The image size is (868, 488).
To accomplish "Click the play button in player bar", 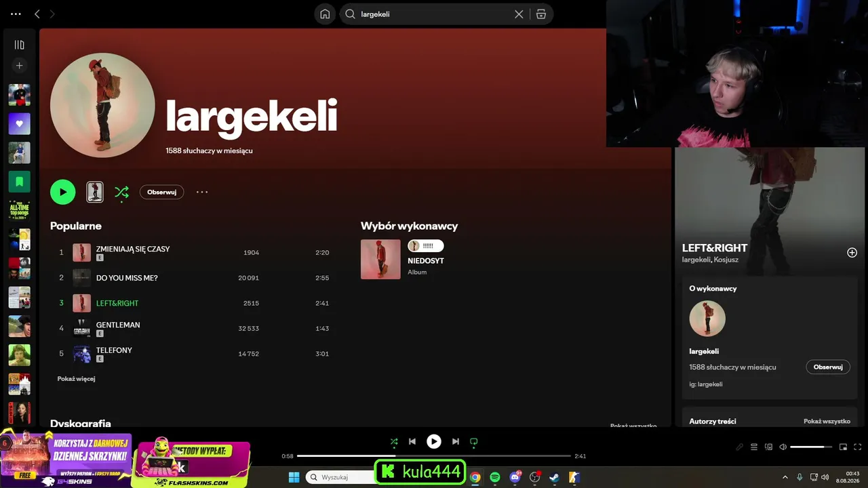I will 434,442.
